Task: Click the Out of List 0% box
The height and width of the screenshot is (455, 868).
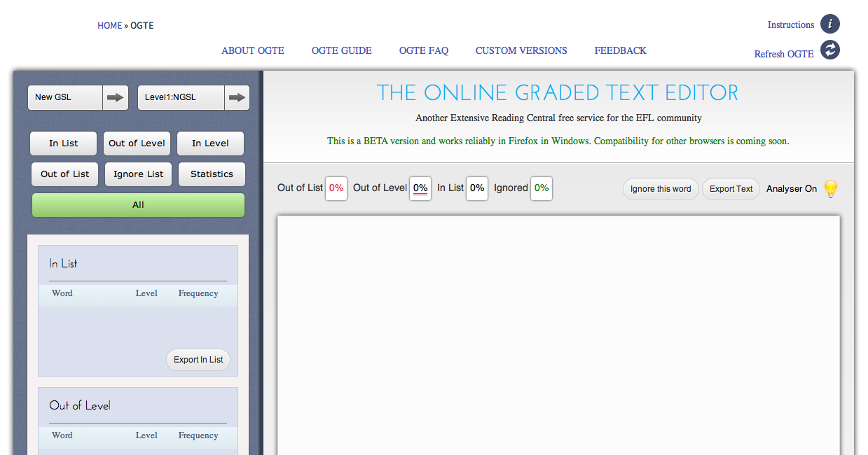Action: (336, 188)
